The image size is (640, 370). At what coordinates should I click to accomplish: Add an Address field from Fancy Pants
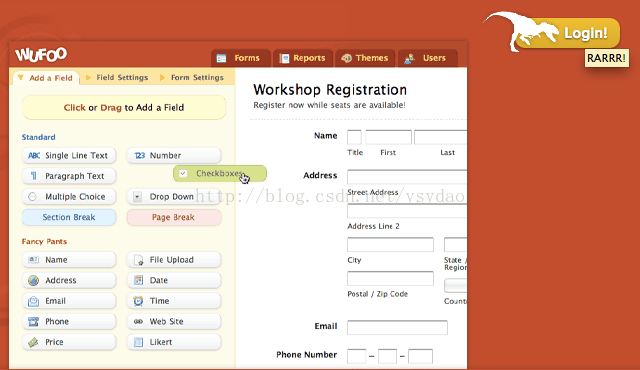(x=69, y=280)
